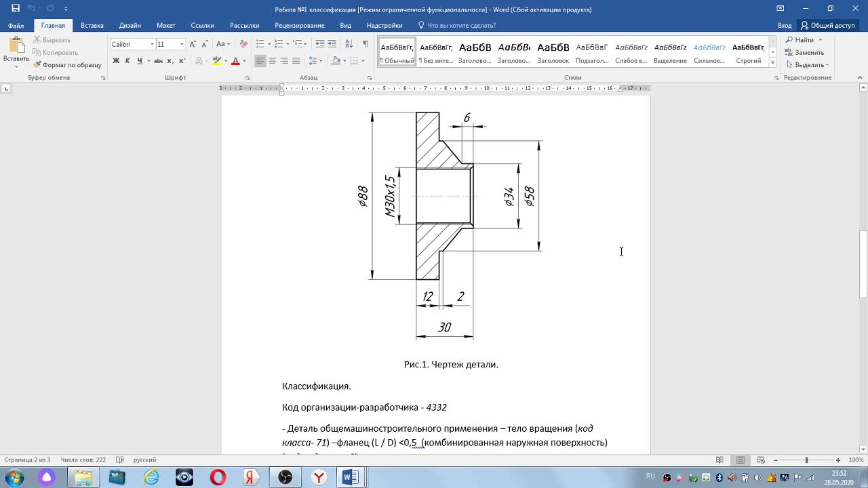Open bulleted list dropdown arrow
Screen dimensions: 868x488
(269, 44)
